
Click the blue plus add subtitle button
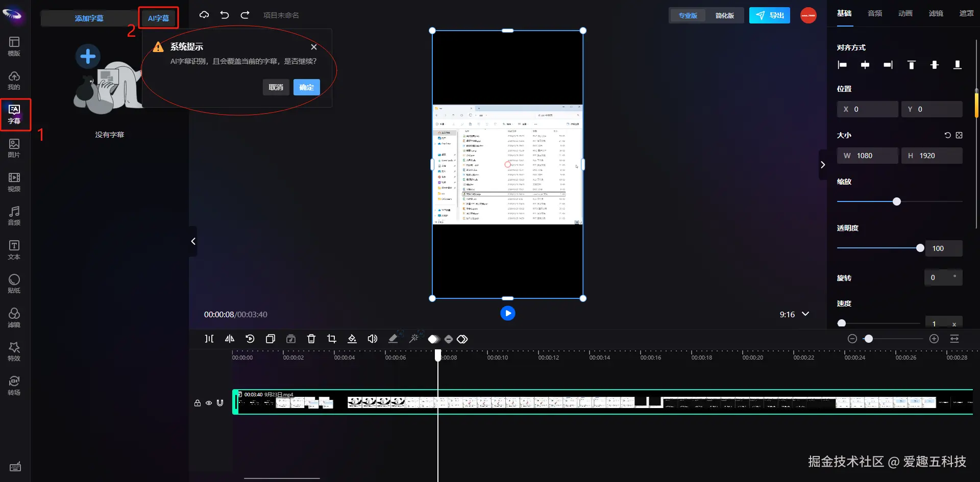[88, 56]
